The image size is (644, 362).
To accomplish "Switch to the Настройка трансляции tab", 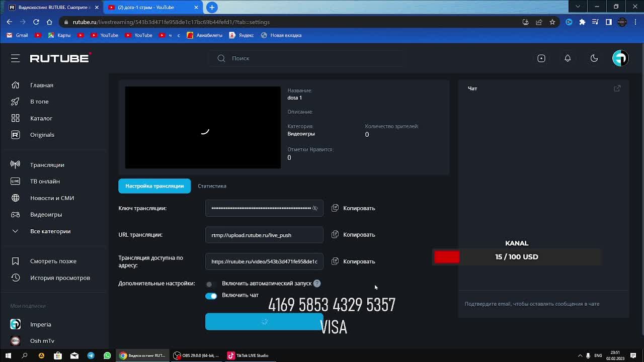I will pos(154,186).
